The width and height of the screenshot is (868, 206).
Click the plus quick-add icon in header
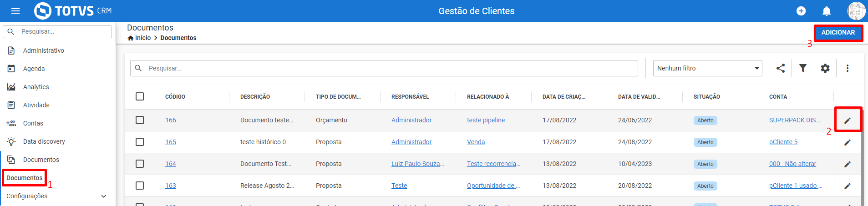coord(801,11)
